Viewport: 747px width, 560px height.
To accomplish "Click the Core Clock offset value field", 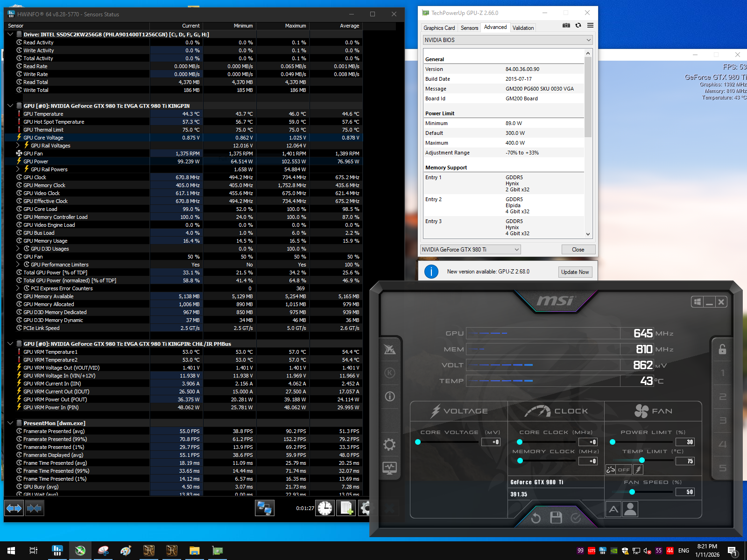I will [x=588, y=442].
